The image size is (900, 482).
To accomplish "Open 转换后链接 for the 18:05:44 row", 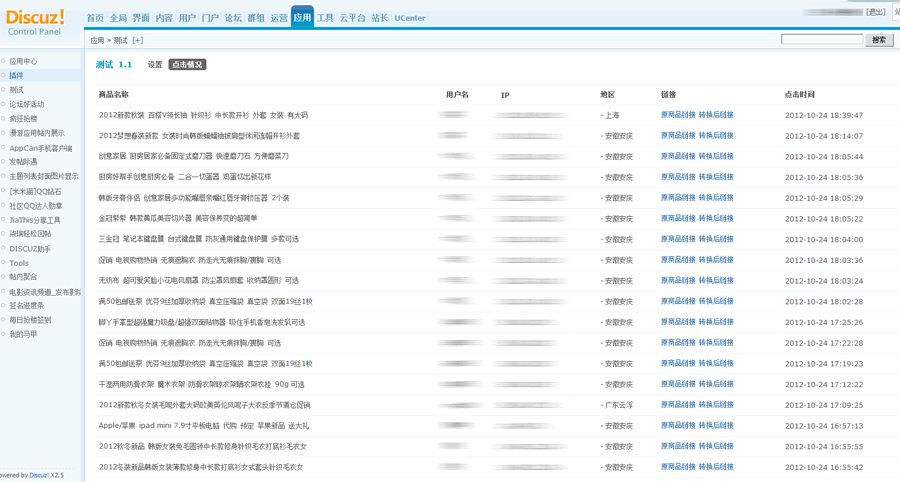I will pyautogui.click(x=716, y=156).
